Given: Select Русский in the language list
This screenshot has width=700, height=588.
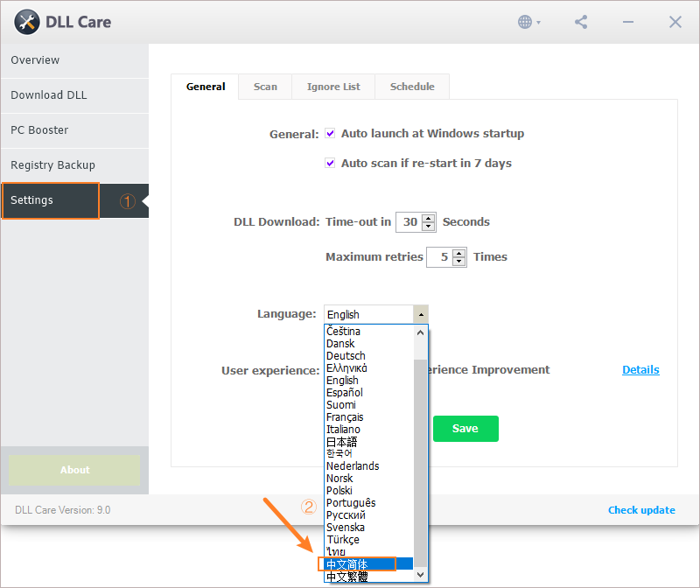Looking at the screenshot, I should click(x=368, y=515).
